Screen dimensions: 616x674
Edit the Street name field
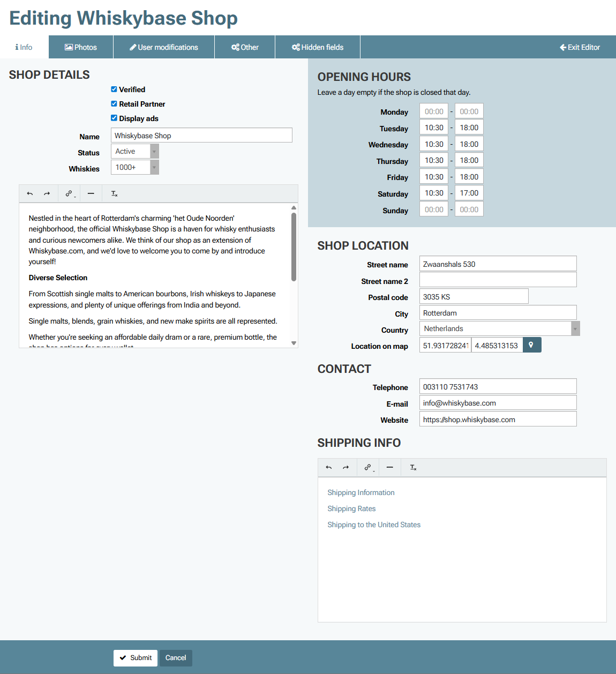coord(498,264)
